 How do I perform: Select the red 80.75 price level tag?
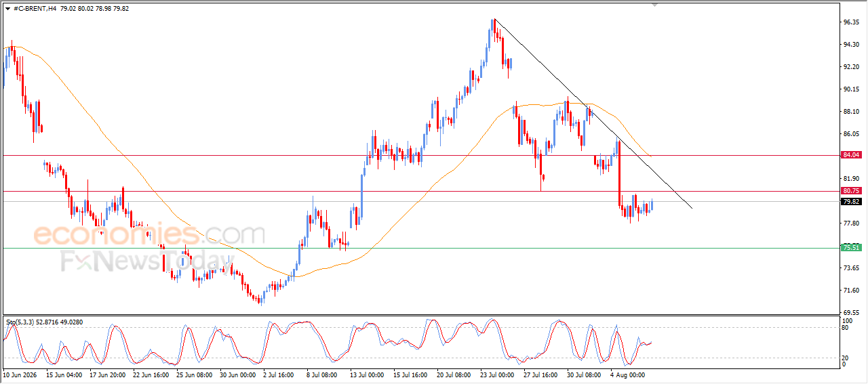(x=851, y=191)
